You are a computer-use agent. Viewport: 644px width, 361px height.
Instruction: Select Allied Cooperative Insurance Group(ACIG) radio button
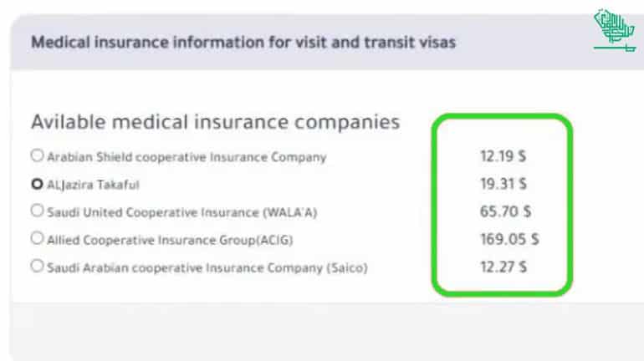(36, 238)
